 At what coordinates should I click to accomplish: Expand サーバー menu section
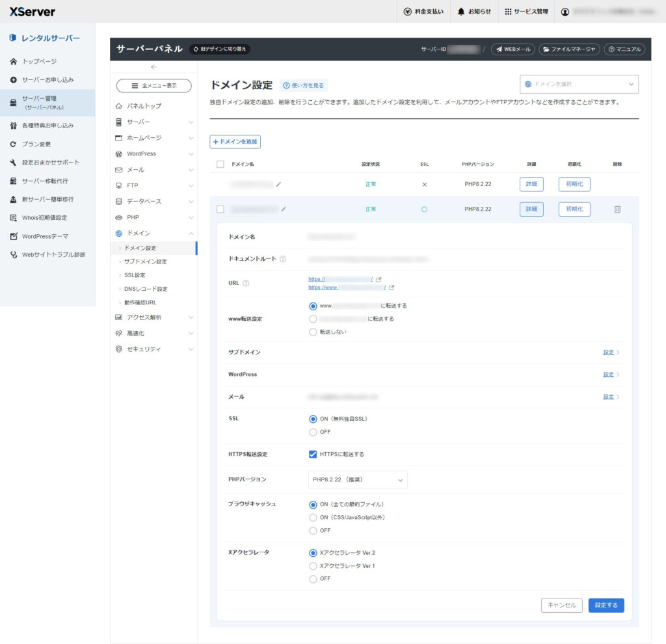(x=153, y=122)
